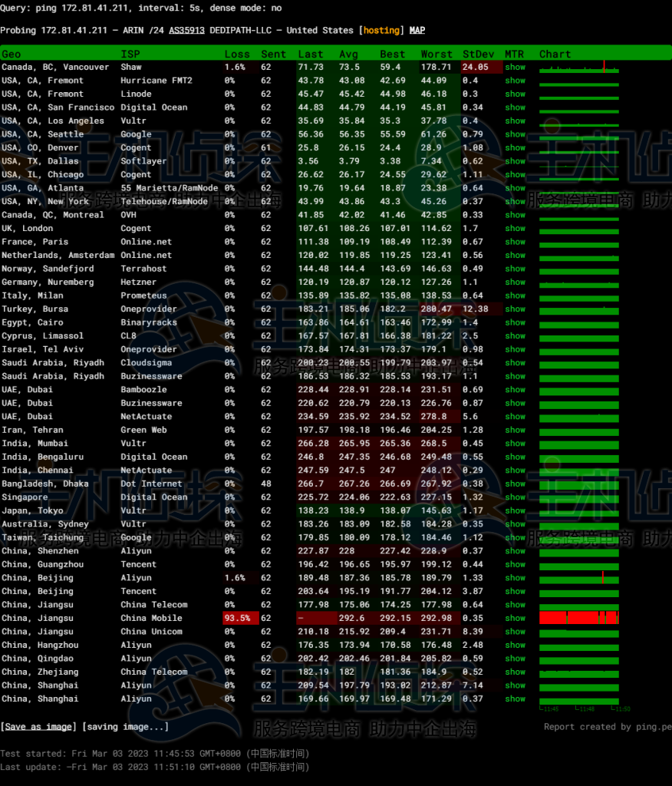This screenshot has width=672, height=786.
Task: Click the StDev column header
Action: [x=478, y=54]
